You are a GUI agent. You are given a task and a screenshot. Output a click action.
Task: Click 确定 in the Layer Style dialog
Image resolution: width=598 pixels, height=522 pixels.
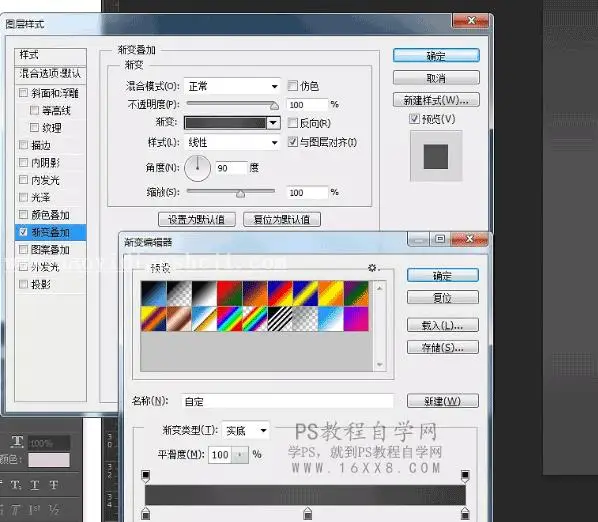(x=436, y=56)
